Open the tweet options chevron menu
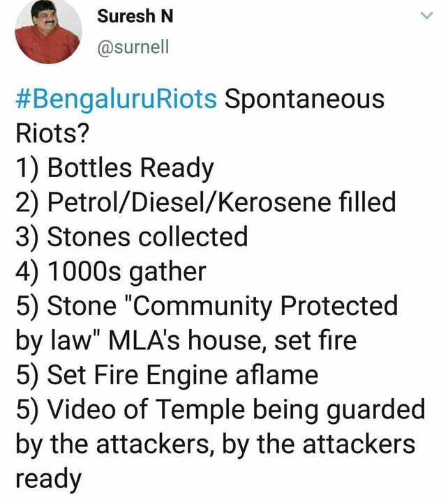The height and width of the screenshot is (502, 448). coord(426,15)
